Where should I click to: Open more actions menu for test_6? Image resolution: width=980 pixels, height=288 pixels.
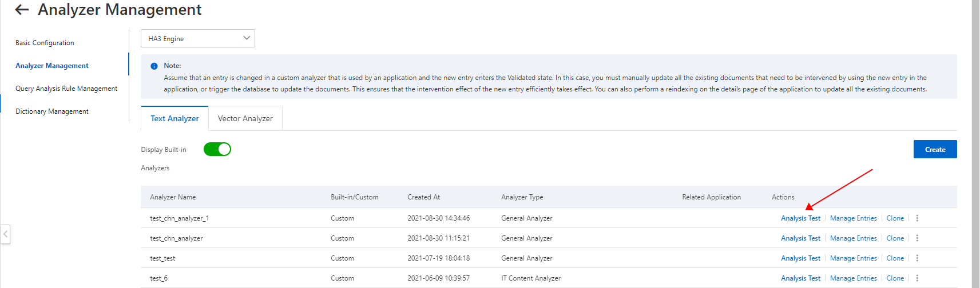(x=917, y=278)
